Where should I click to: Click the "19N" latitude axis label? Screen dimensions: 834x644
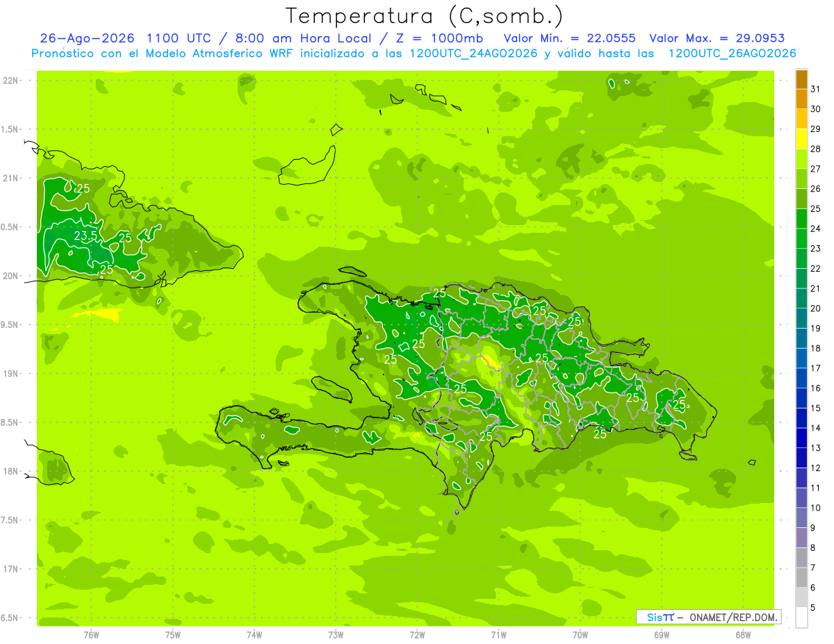(10, 374)
